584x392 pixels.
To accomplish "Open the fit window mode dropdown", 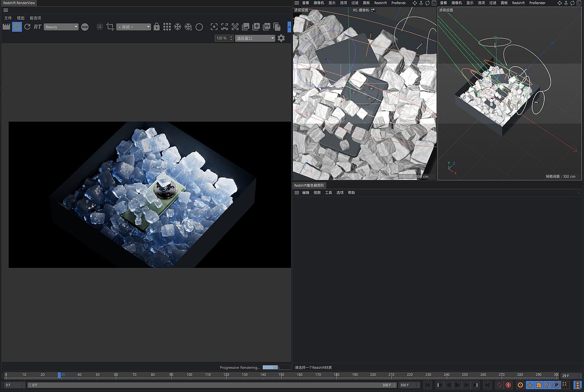I will click(x=255, y=38).
